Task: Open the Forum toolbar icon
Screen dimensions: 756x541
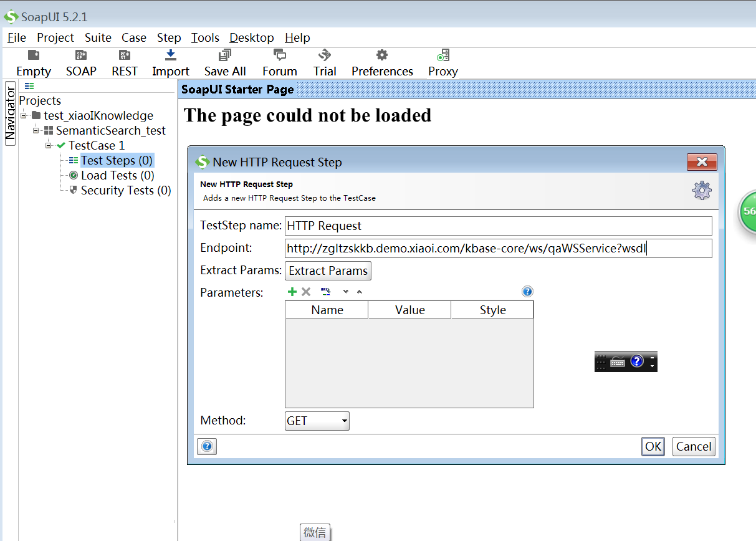Action: (x=280, y=55)
